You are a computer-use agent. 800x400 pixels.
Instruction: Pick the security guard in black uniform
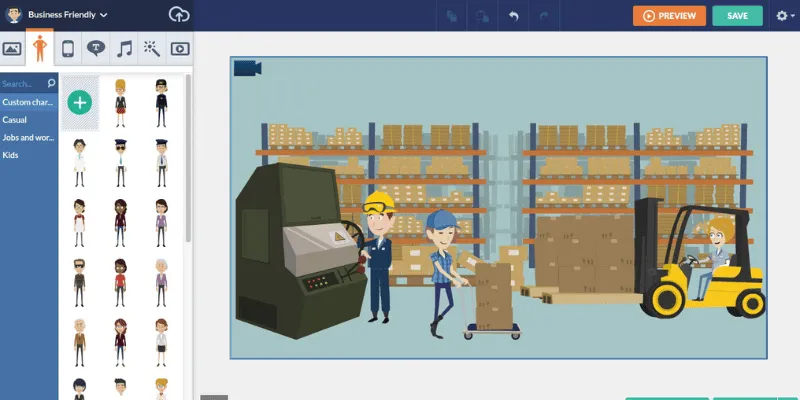(x=161, y=103)
